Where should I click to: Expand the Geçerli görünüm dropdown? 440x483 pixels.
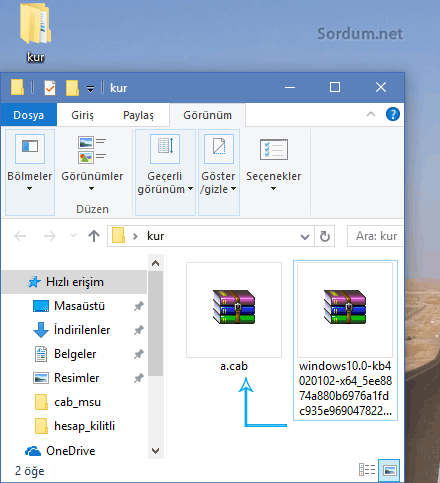coord(165,172)
